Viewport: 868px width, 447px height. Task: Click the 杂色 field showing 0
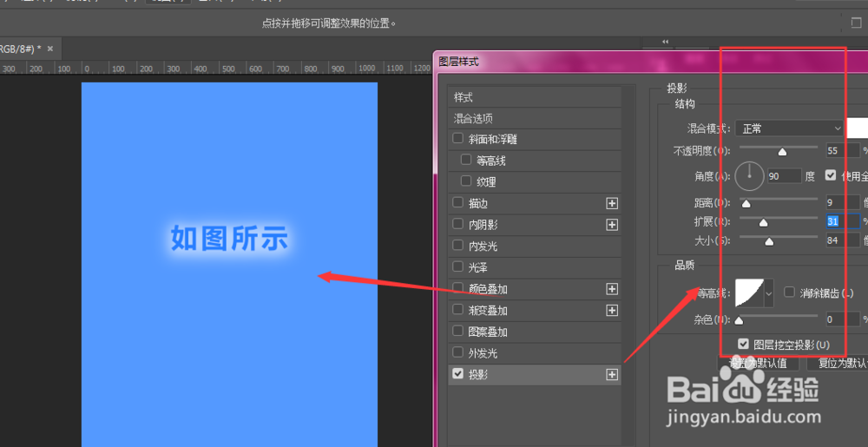tap(843, 319)
